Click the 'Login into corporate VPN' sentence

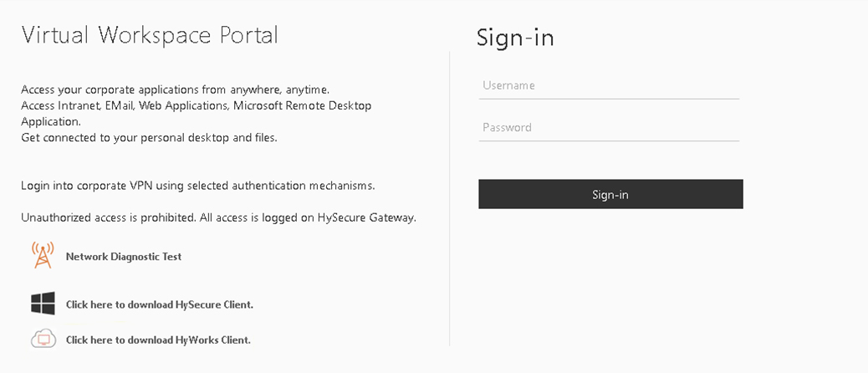tap(197, 185)
